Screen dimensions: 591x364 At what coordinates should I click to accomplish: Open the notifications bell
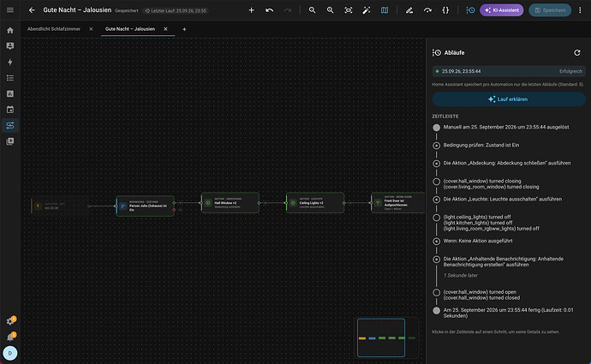click(x=10, y=337)
